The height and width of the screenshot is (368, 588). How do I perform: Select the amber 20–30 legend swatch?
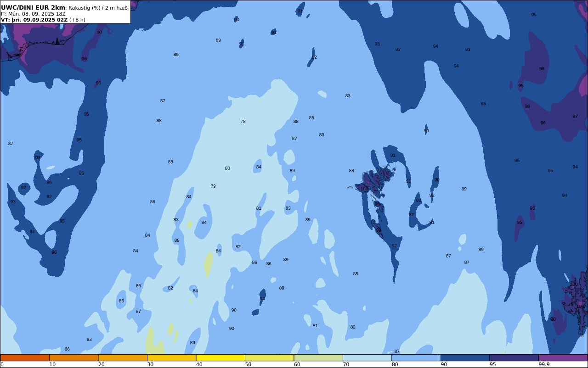click(x=123, y=357)
